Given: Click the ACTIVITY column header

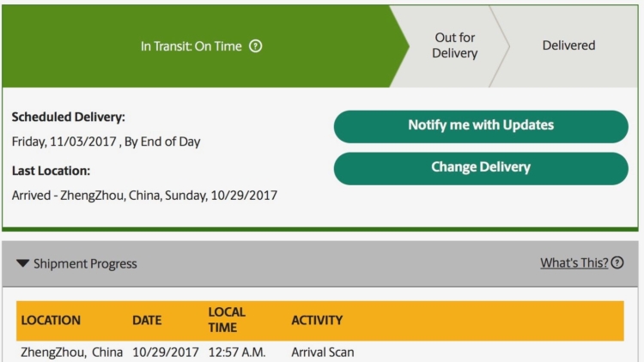Looking at the screenshot, I should (317, 321).
